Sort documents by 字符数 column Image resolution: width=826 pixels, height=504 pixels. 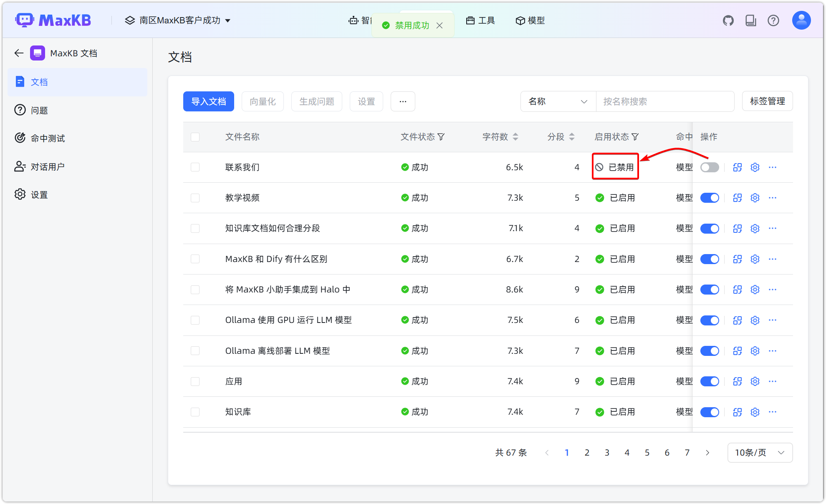pos(516,136)
